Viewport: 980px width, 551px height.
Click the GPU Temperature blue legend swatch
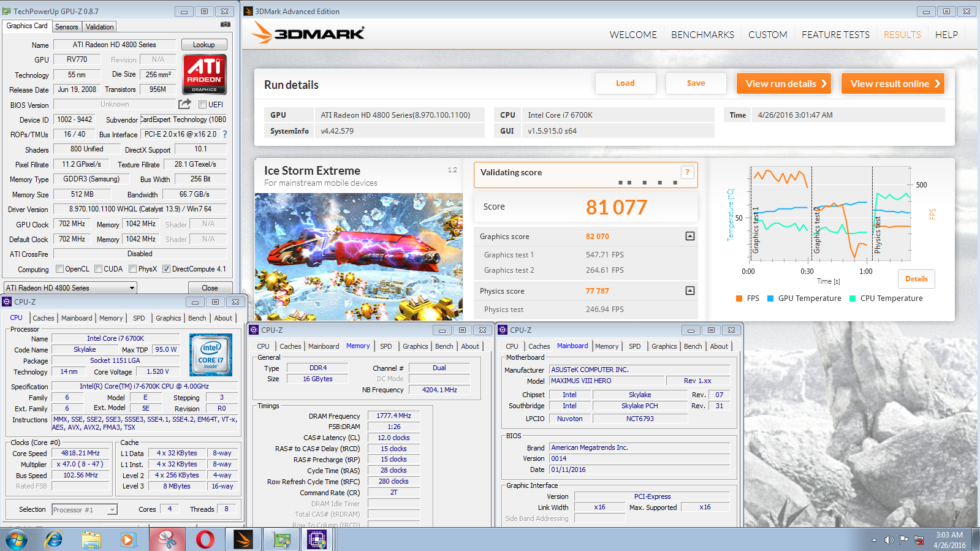point(770,298)
